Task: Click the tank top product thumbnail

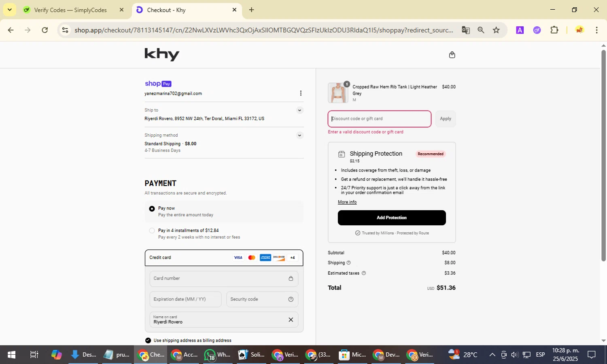Action: point(338,93)
